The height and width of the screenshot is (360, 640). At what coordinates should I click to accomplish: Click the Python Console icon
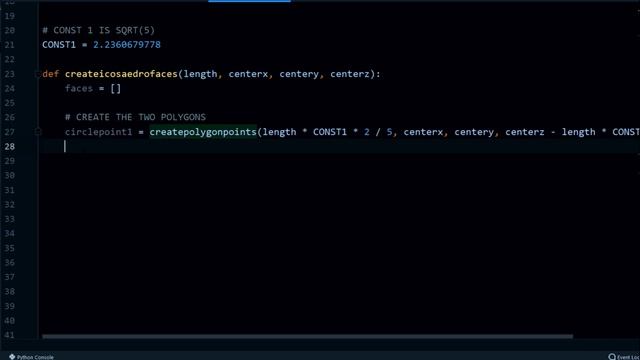pos(12,357)
